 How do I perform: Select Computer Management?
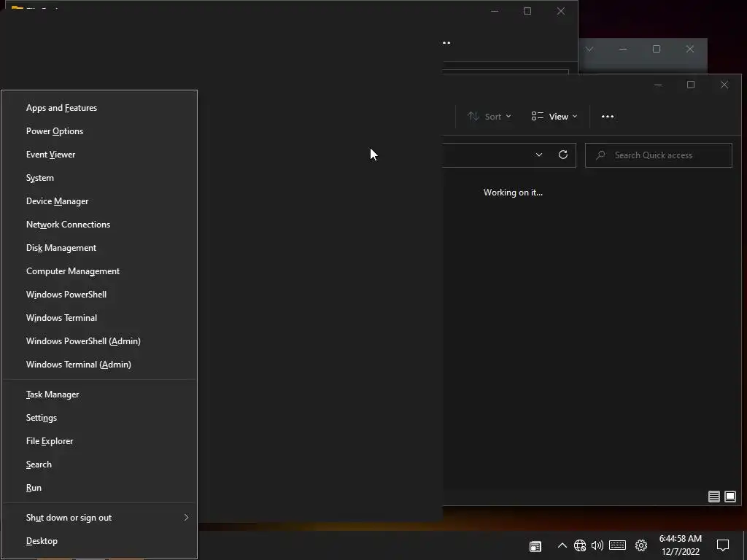99,271
